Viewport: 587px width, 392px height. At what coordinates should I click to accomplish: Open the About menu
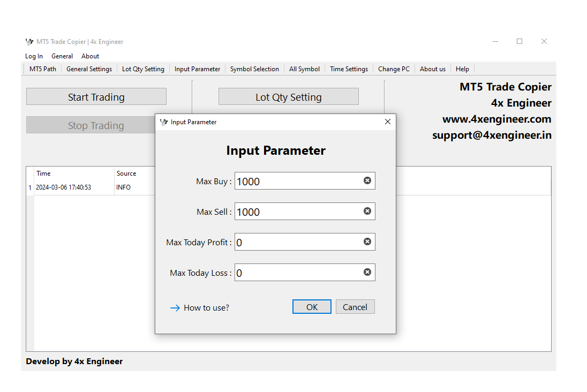90,56
